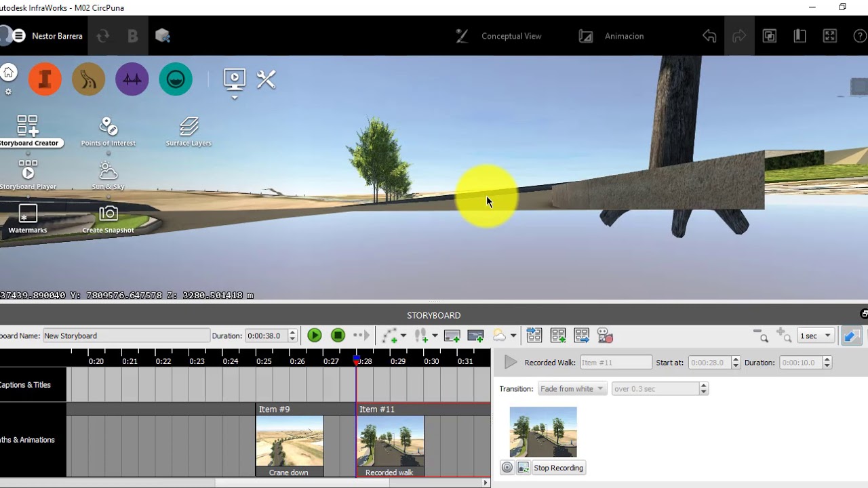
Task: Open the Storyboard Creator tool
Action: coord(28,130)
